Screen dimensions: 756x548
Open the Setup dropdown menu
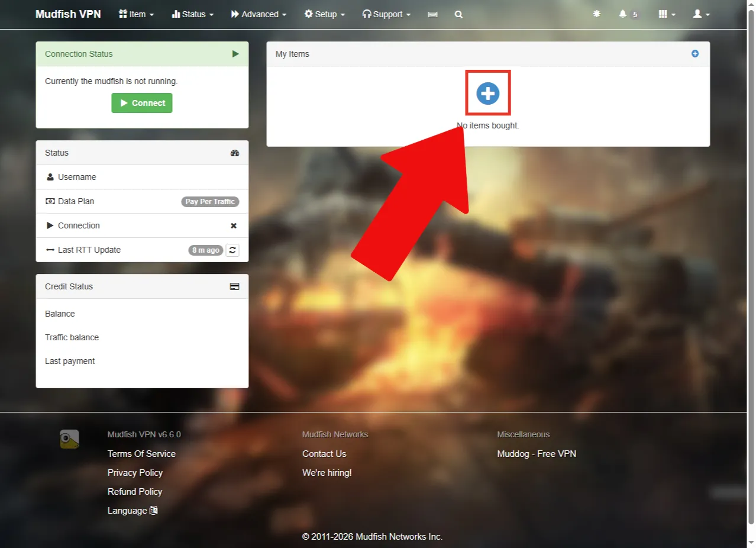click(325, 14)
